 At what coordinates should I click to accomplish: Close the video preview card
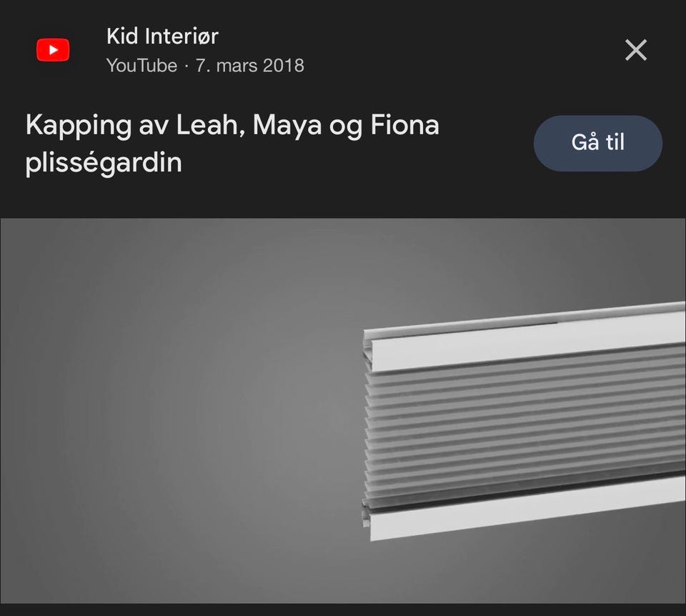pos(636,50)
